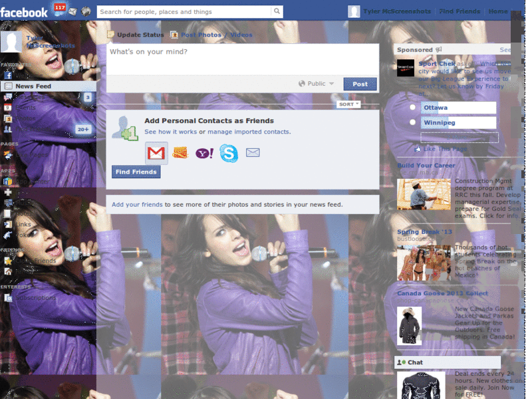This screenshot has height=399, width=532.
Task: Open Like Pages icon under Pages
Action: point(7,155)
